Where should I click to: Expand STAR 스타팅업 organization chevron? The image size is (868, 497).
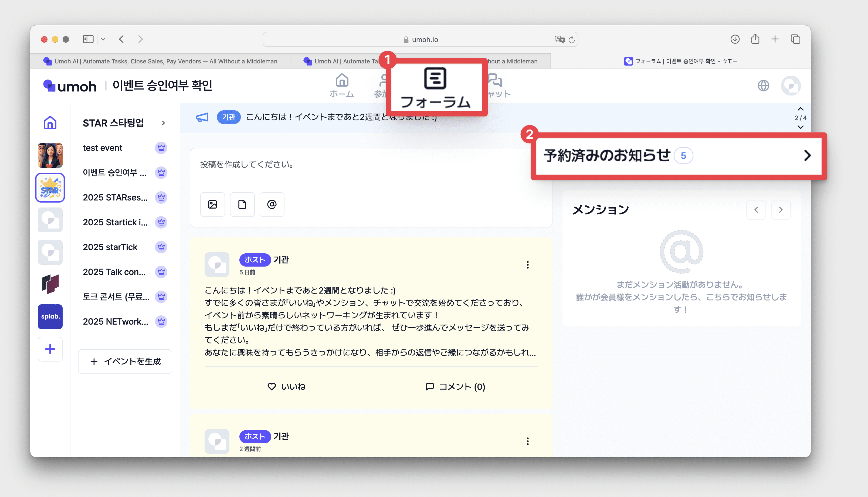[163, 123]
